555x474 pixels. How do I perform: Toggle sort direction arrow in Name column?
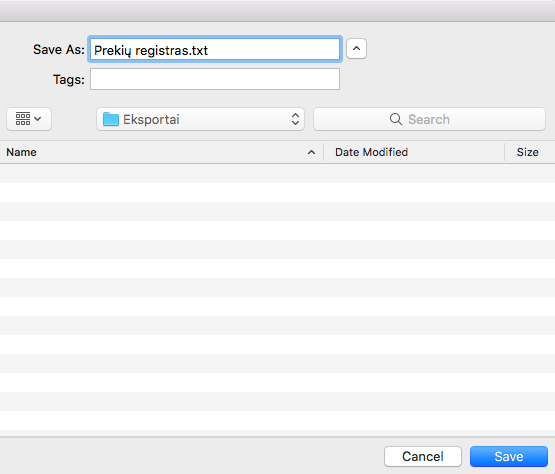[x=311, y=152]
